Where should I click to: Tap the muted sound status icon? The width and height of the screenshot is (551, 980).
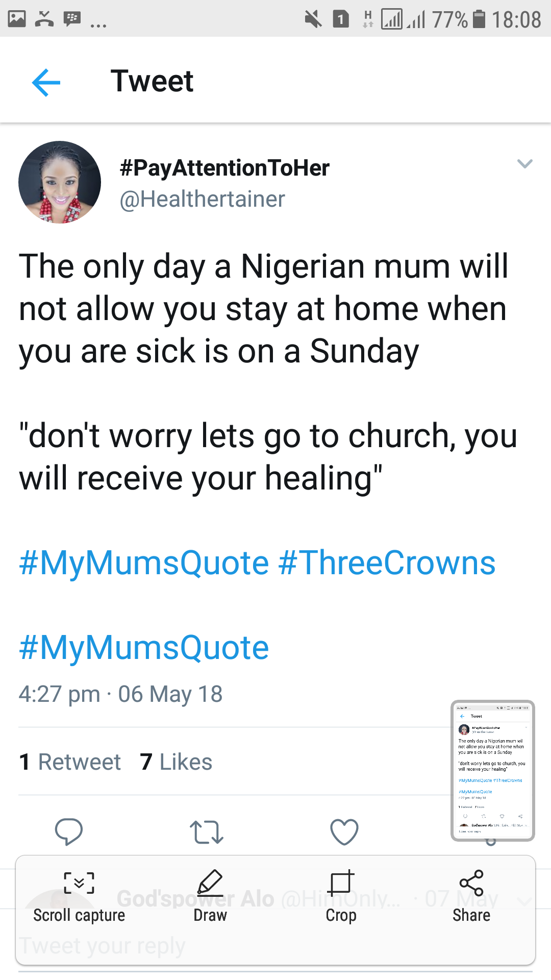(313, 19)
